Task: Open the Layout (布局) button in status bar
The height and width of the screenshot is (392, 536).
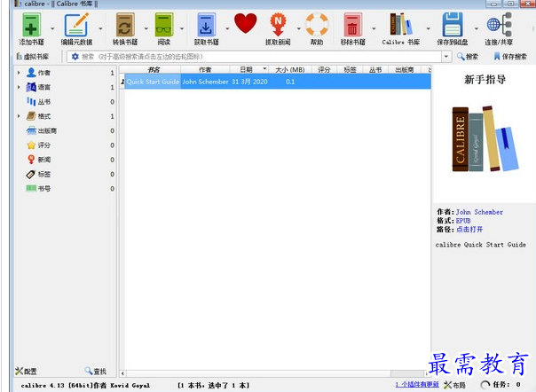Action: tap(455, 385)
